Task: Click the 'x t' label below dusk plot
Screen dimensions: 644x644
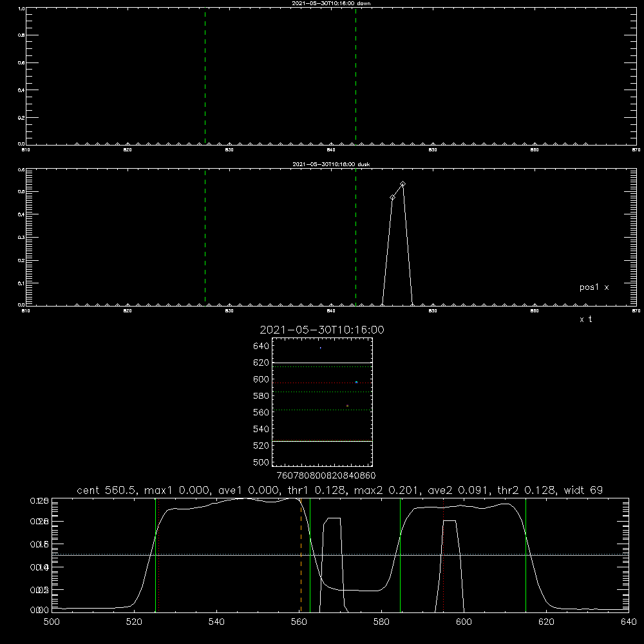Action: point(585,319)
